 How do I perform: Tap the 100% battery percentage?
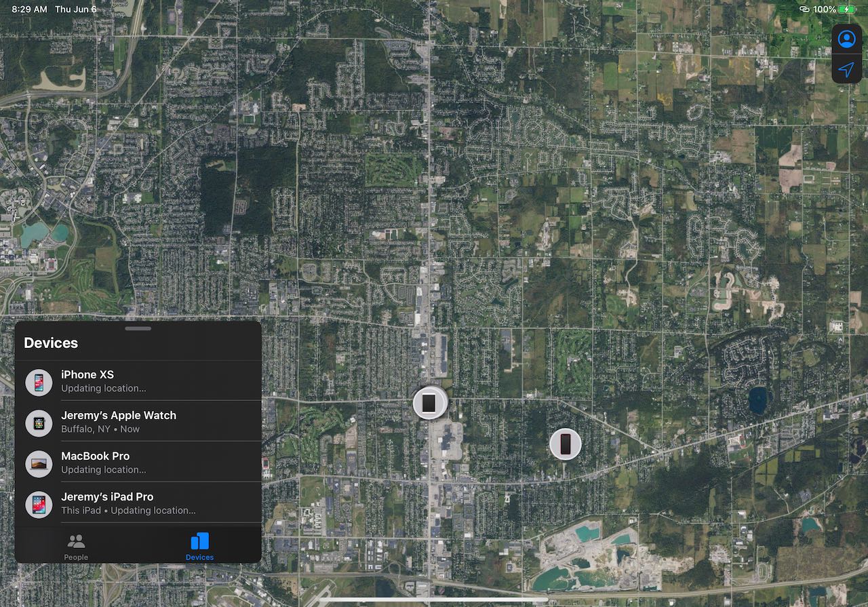click(x=825, y=9)
